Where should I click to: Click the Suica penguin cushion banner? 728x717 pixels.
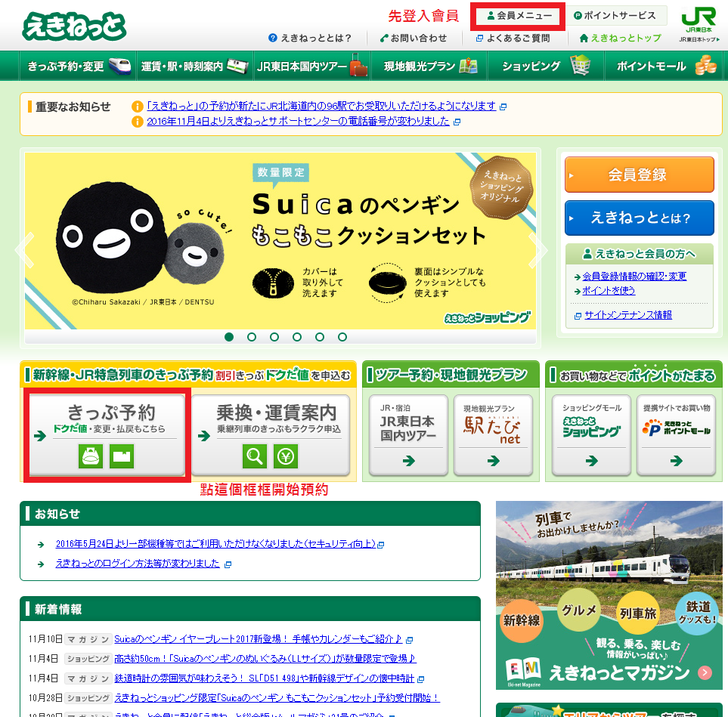pyautogui.click(x=280, y=241)
